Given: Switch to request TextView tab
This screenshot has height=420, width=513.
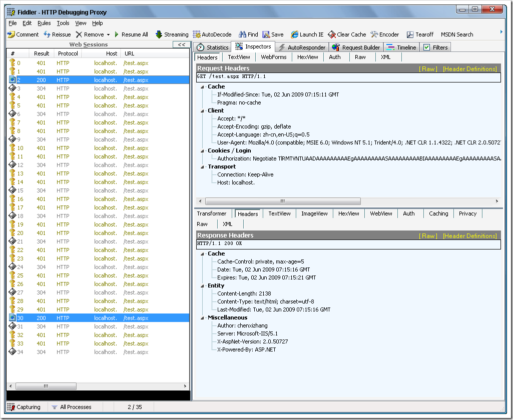Looking at the screenshot, I should point(239,57).
